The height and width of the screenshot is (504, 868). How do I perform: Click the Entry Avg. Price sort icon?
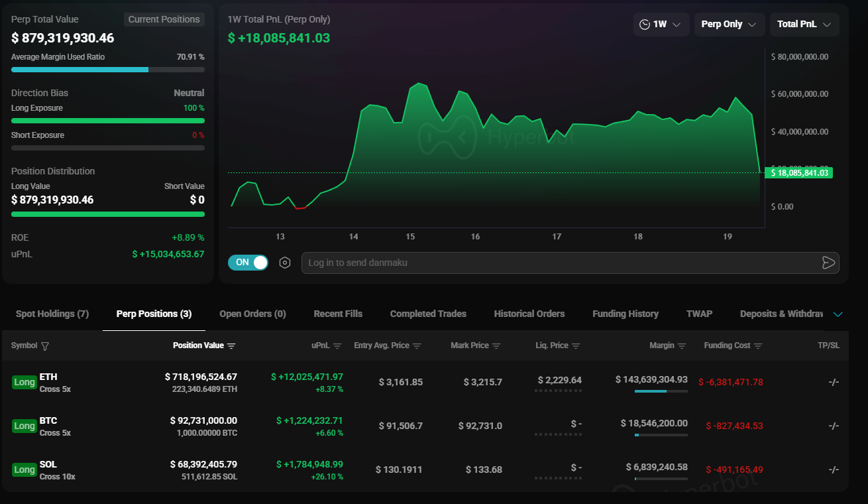(416, 346)
